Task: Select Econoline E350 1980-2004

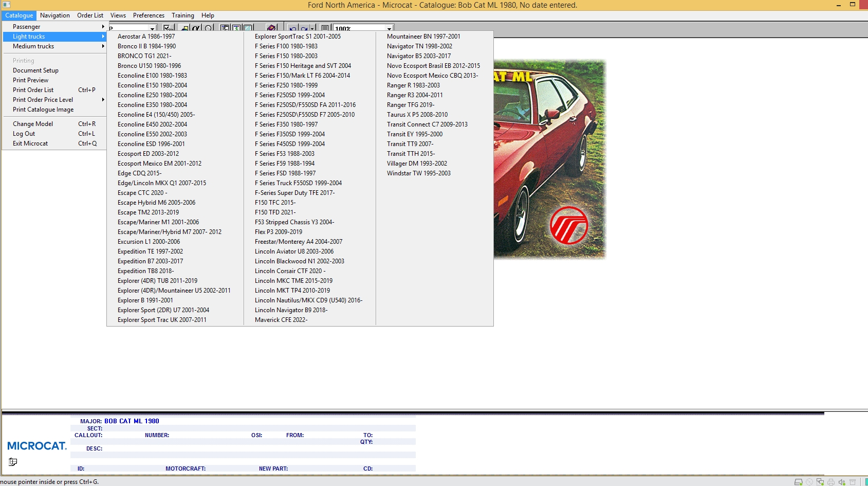Action: (x=152, y=105)
